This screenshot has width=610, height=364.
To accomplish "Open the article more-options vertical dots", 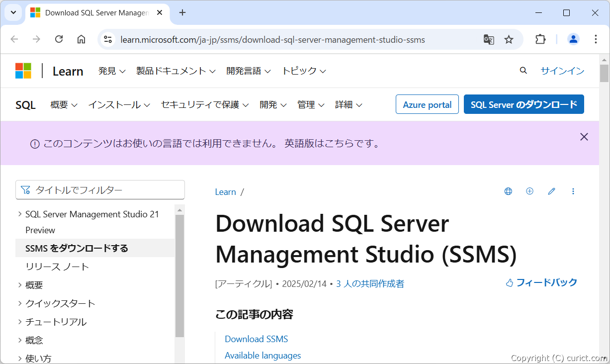I will pyautogui.click(x=573, y=191).
